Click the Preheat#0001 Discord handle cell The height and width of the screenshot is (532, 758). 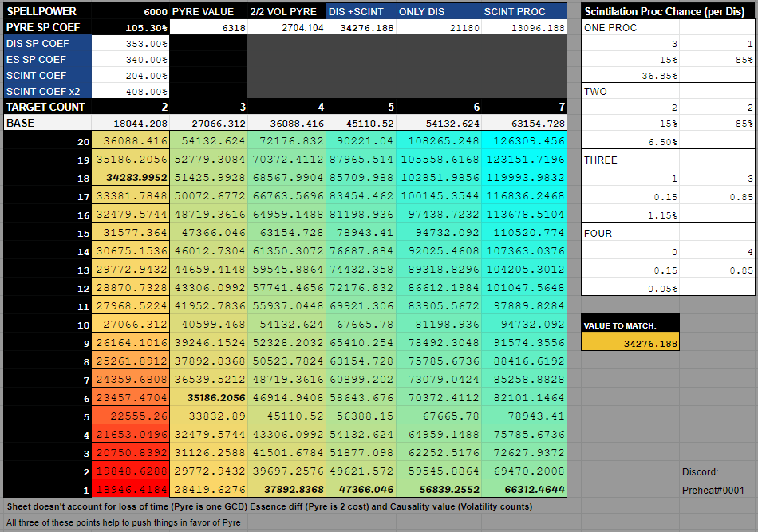click(x=713, y=491)
